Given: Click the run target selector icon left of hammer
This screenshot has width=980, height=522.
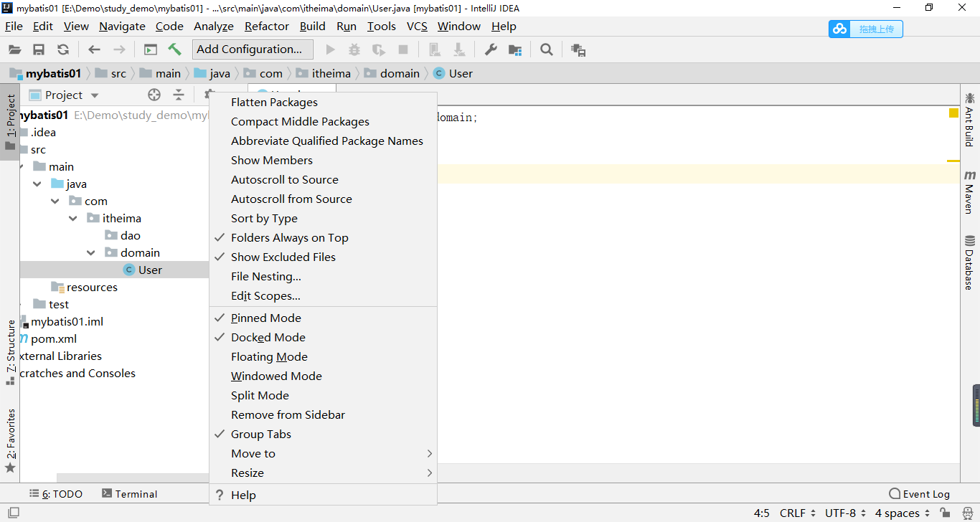Looking at the screenshot, I should click(150, 49).
